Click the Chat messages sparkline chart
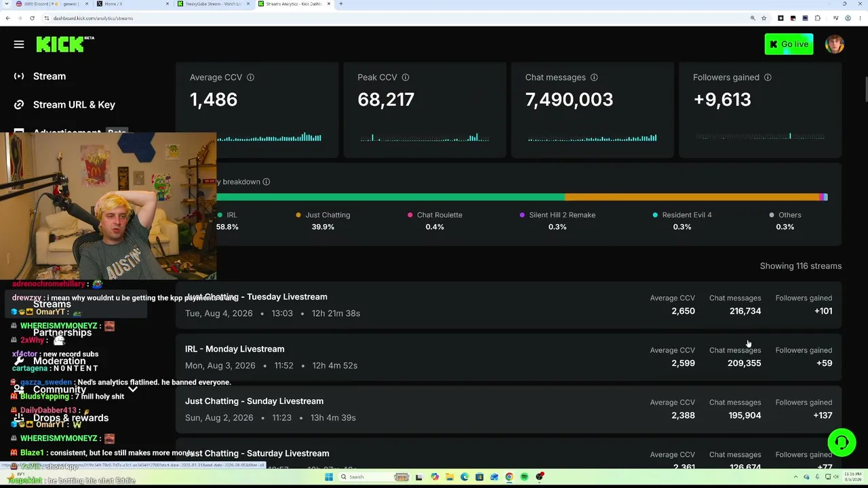 [x=592, y=138]
